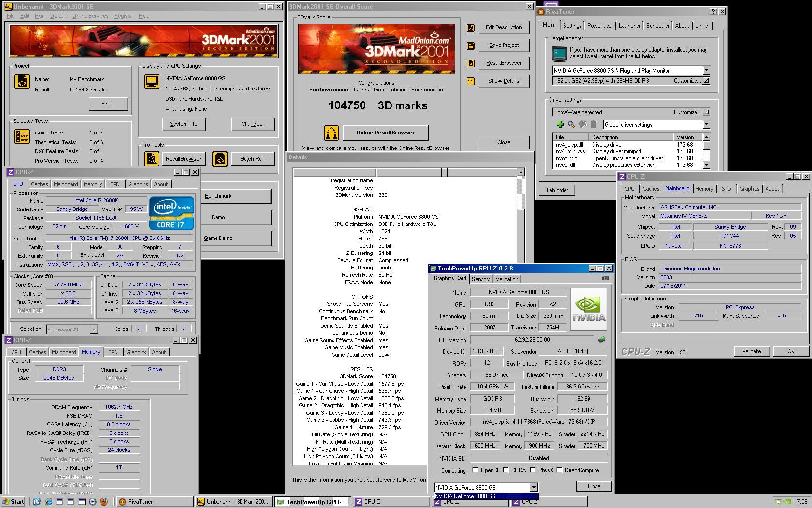The image size is (812, 508).
Task: Open the Global driver settings dropdown
Action: 706,125
